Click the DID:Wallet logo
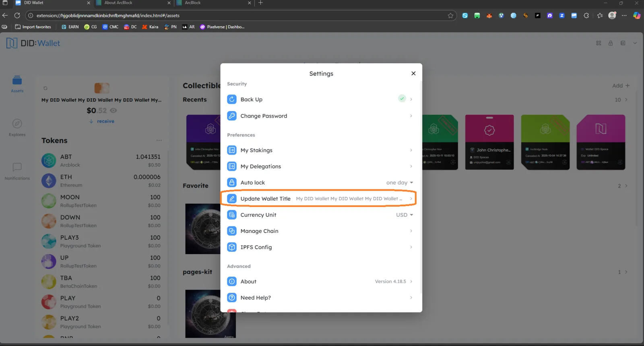Screen dimensions: 644x346 point(33,43)
